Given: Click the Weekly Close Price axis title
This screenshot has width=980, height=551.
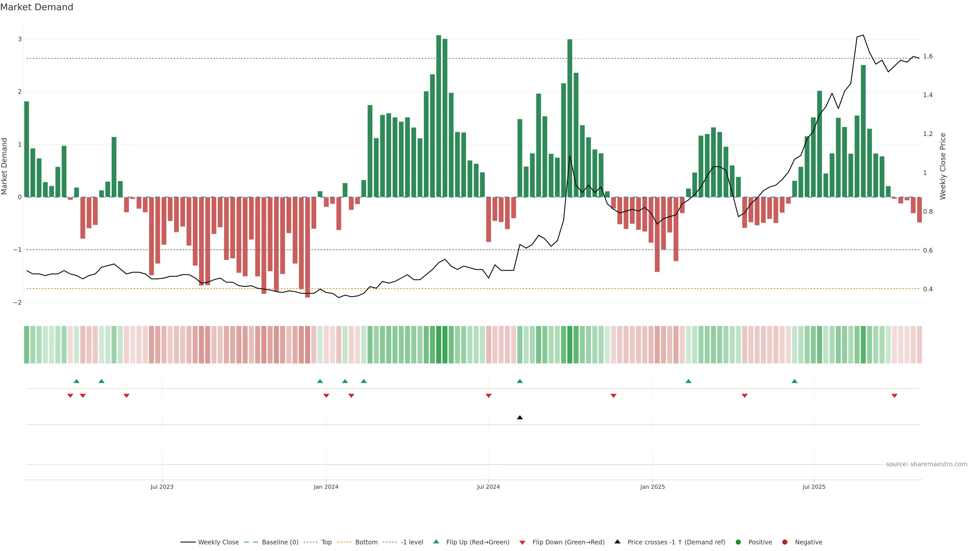Looking at the screenshot, I should [943, 166].
